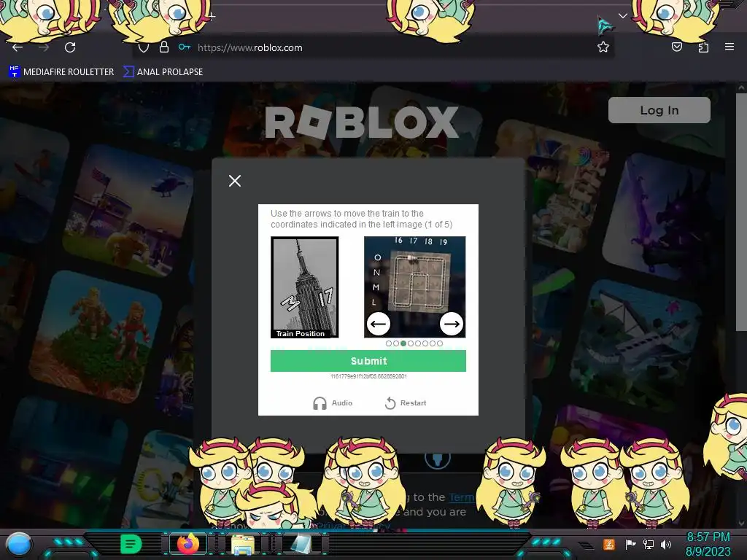Move the train with the right arrow
The image size is (747, 560).
pos(452,324)
